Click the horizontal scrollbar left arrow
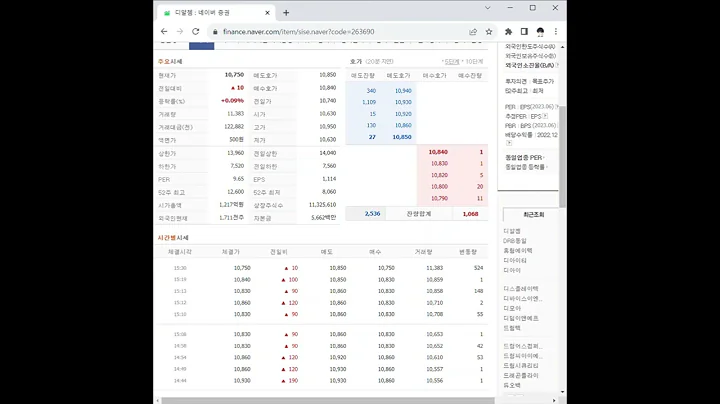This screenshot has width=720, height=404. point(158,401)
